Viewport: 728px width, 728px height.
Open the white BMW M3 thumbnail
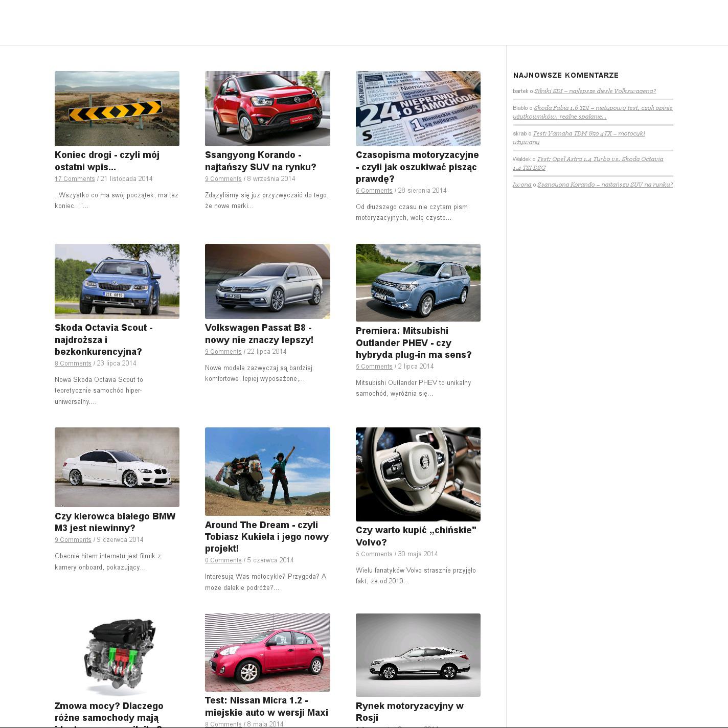click(x=117, y=467)
